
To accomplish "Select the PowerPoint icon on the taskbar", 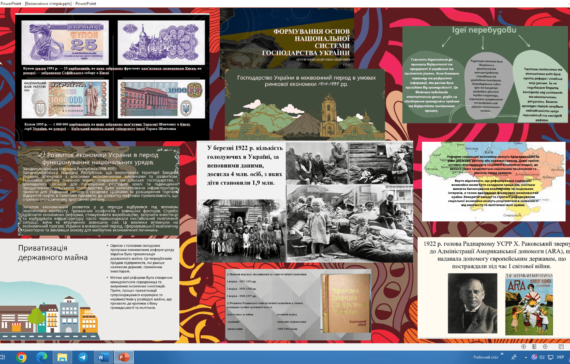I will 124,357.
